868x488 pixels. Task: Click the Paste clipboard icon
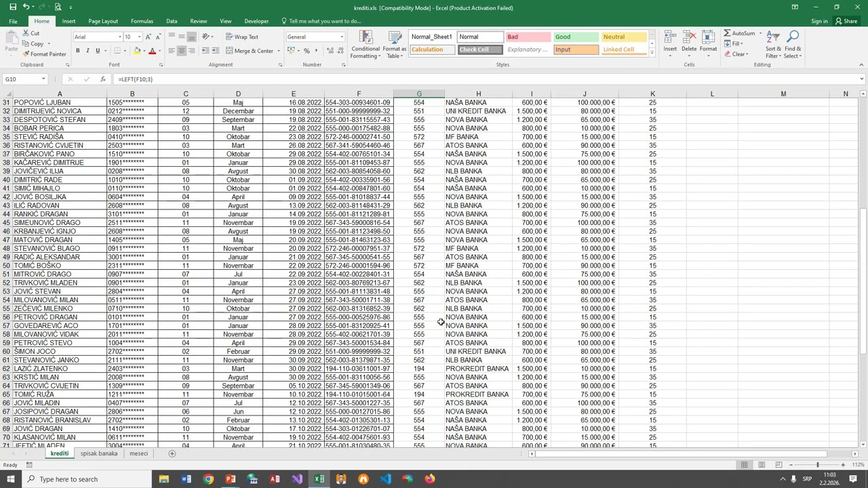click(11, 38)
